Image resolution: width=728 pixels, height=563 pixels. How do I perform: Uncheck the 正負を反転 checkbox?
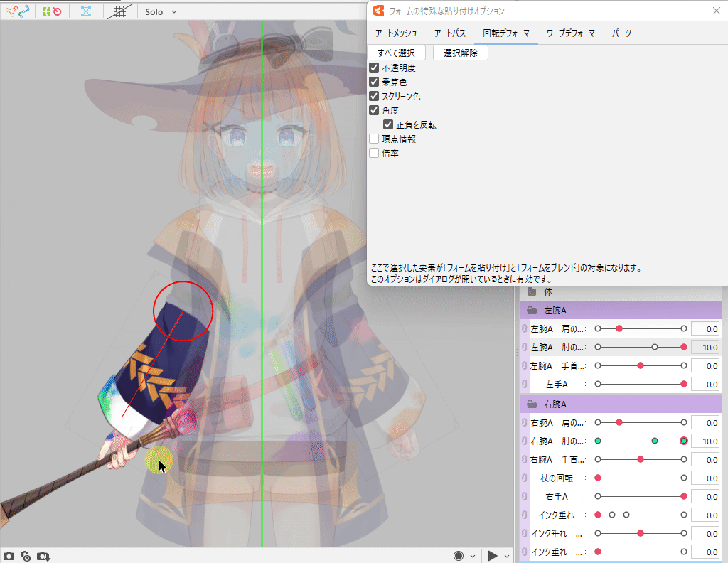(x=388, y=124)
